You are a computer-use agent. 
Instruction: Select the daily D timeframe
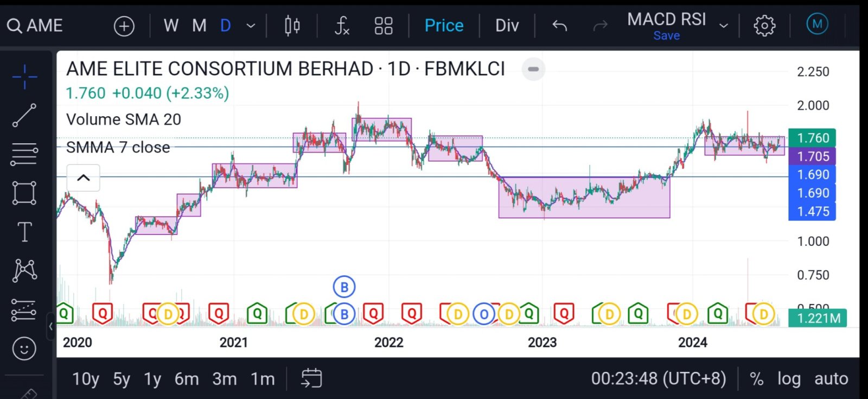(x=226, y=26)
